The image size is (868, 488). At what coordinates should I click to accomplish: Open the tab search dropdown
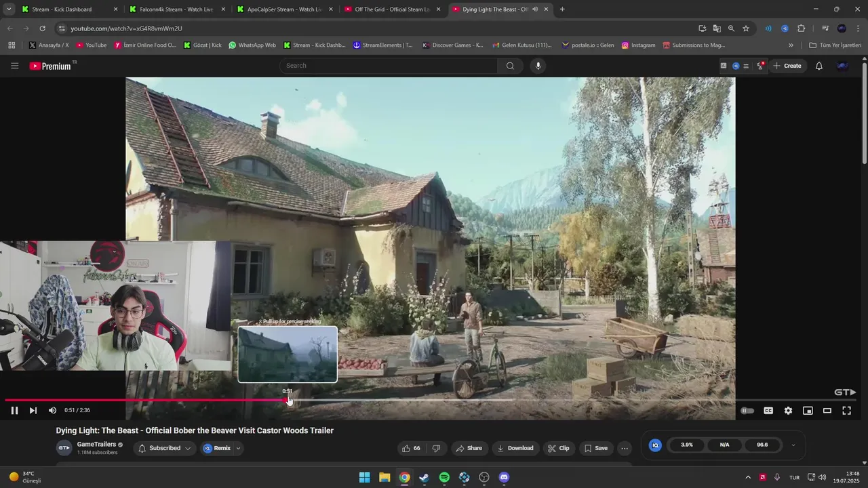coord(9,9)
